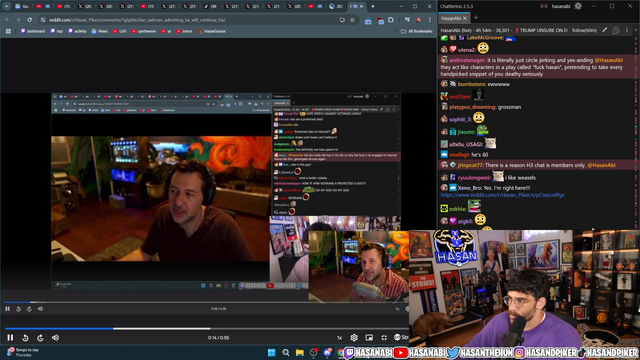The width and height of the screenshot is (640, 360).
Task: Open the reddit.com link in chat
Action: tap(502, 195)
